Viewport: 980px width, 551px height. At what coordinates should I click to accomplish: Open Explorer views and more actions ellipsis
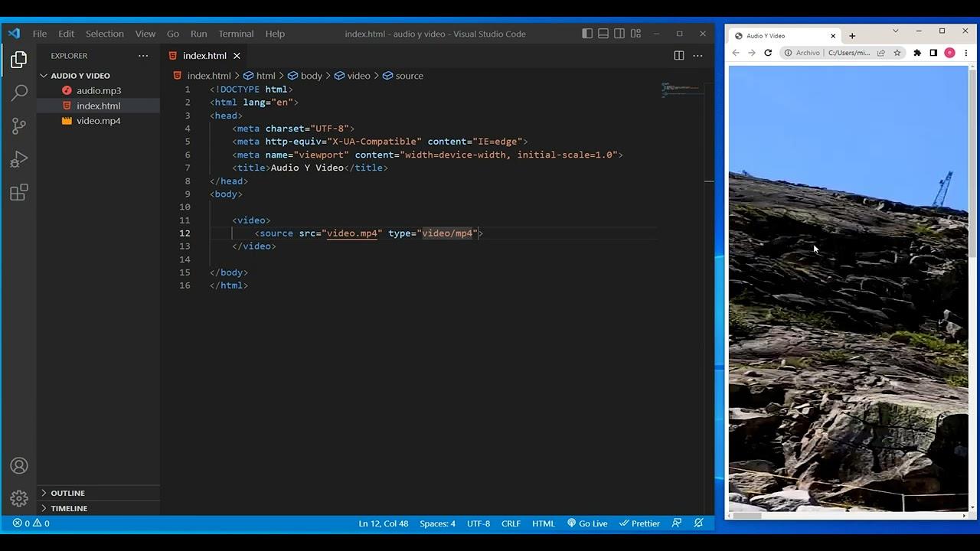[x=143, y=56]
